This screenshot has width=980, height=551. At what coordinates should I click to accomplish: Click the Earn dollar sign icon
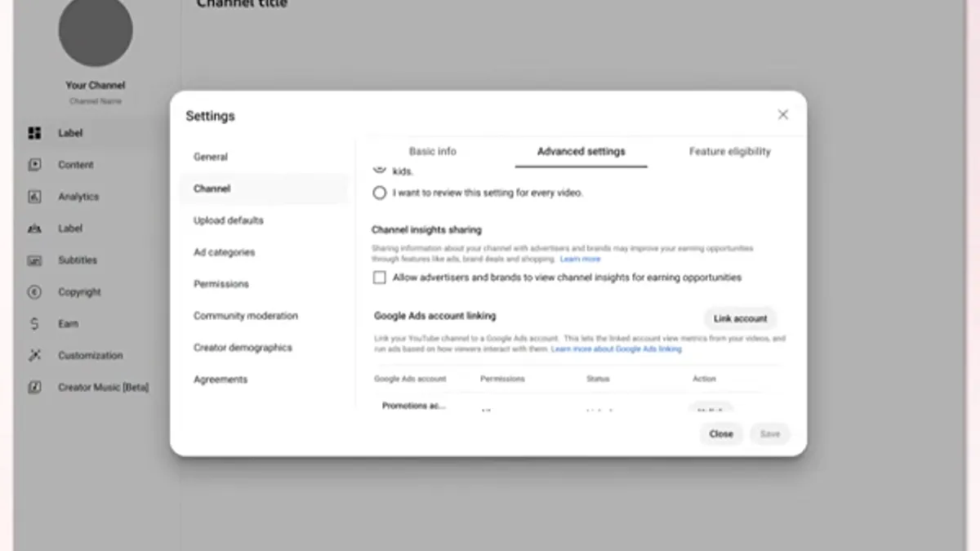click(x=34, y=324)
